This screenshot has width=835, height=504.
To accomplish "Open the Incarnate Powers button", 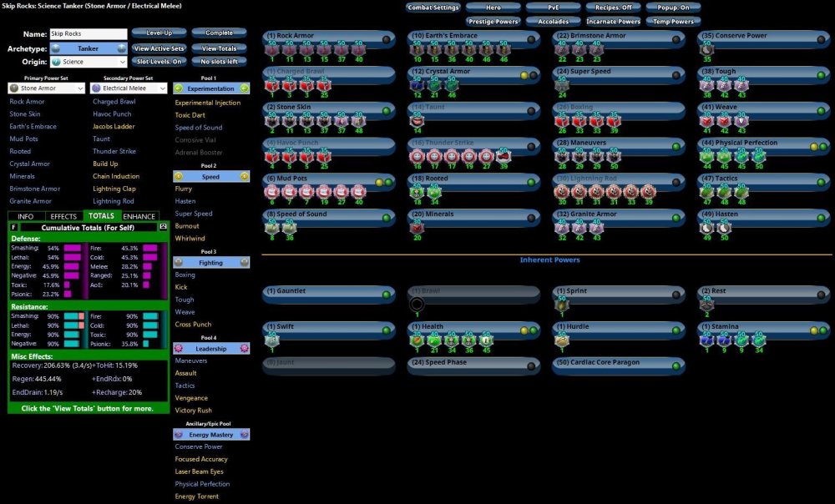I will [613, 22].
